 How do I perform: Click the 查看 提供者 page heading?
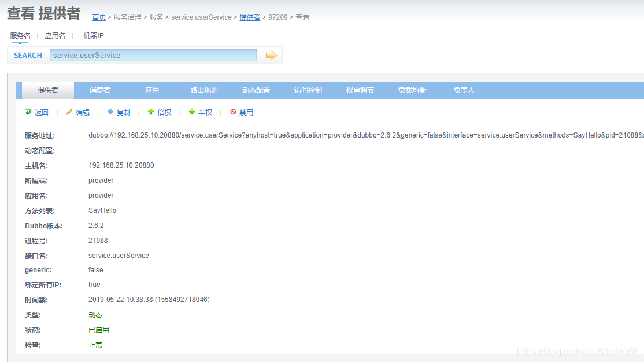coord(43,13)
